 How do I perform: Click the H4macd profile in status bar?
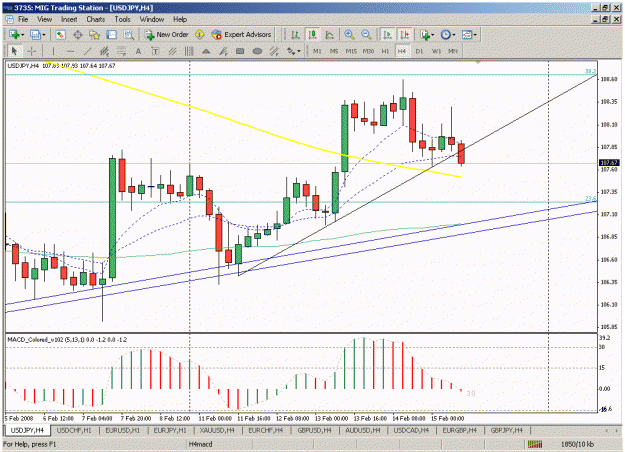[200, 444]
